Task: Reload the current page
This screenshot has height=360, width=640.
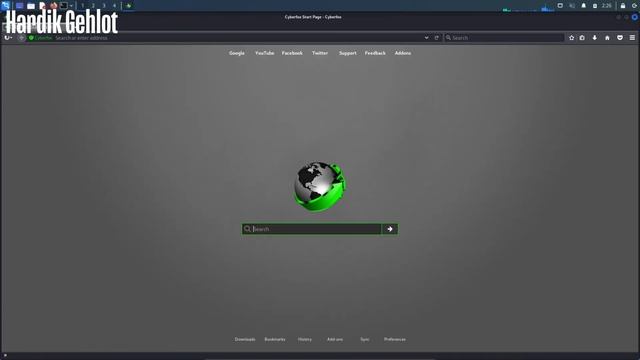Action: click(437, 38)
